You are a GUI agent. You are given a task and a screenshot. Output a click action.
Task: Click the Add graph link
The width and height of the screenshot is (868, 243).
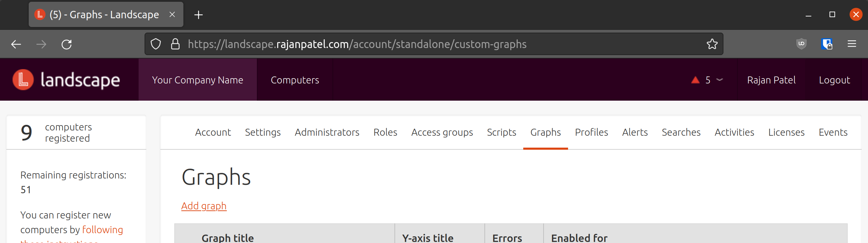(204, 206)
